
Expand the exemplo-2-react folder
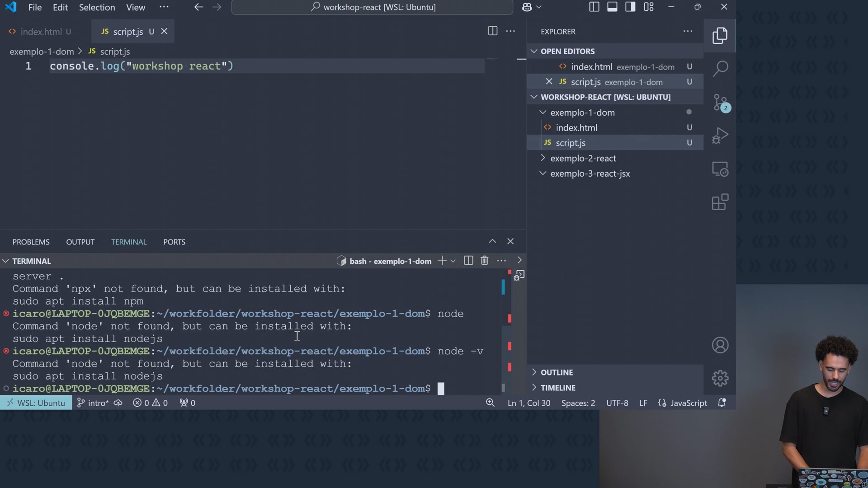pyautogui.click(x=583, y=158)
